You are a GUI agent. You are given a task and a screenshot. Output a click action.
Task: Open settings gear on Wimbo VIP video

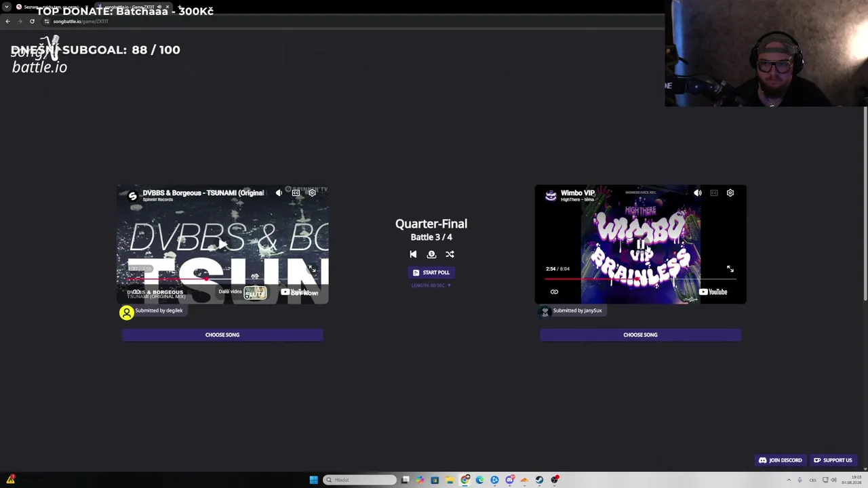coord(730,193)
